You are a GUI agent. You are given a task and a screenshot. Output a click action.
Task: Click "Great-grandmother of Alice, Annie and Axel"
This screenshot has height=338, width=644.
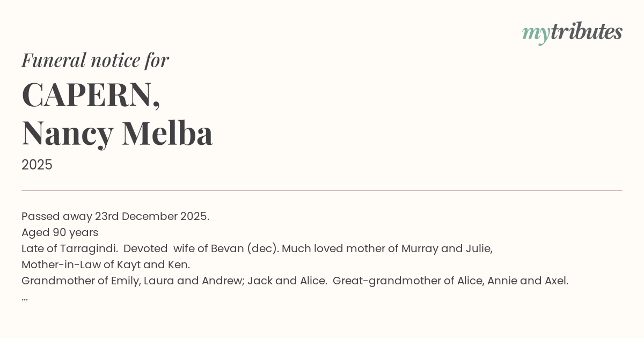[x=450, y=281]
